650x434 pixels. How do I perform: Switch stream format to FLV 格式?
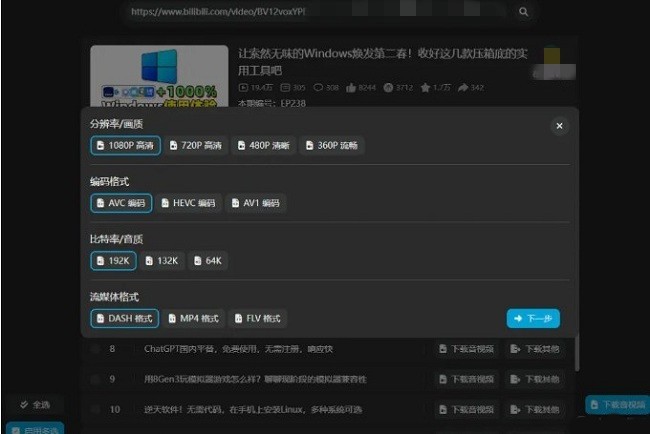point(256,319)
